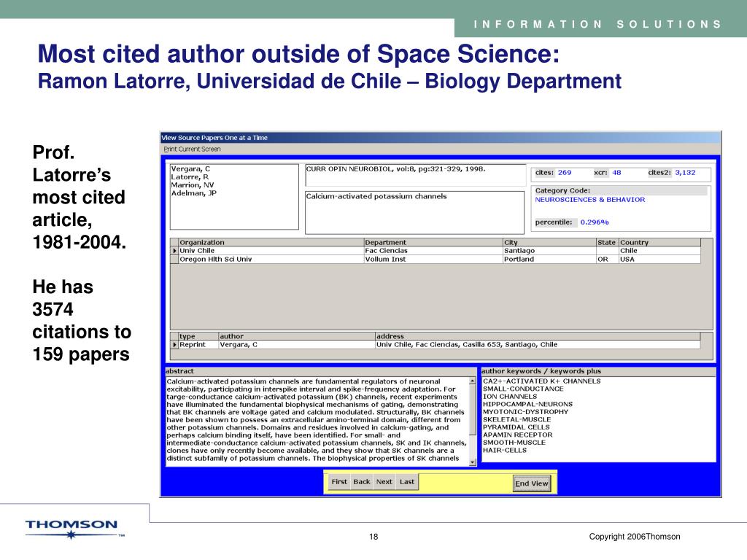This screenshot has width=747, height=560.
Task: Click the abstract scrollbar up arrow
Action: pyautogui.click(x=473, y=381)
